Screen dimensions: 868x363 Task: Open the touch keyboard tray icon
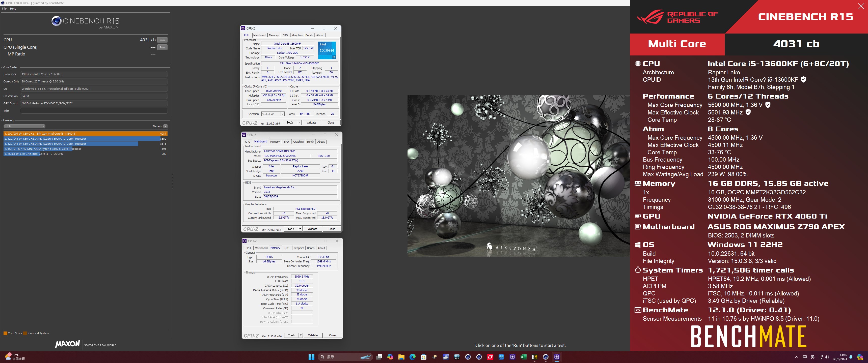coord(805,357)
